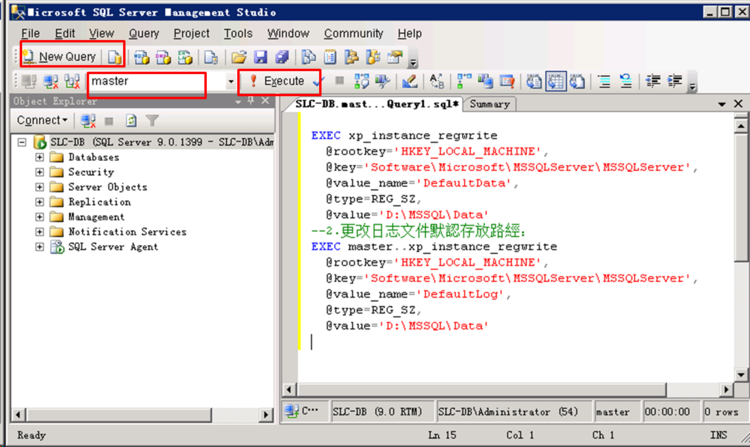
Task: Open the master database dropdown
Action: (231, 81)
